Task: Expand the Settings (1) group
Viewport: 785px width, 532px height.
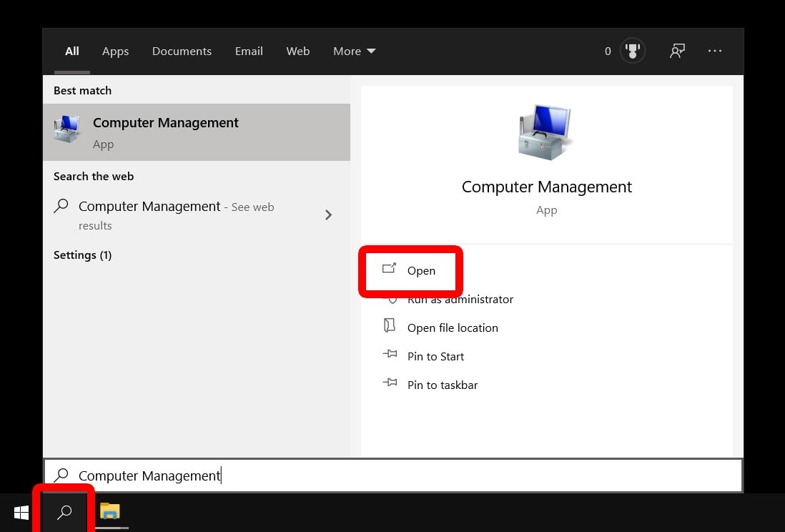Action: click(83, 255)
